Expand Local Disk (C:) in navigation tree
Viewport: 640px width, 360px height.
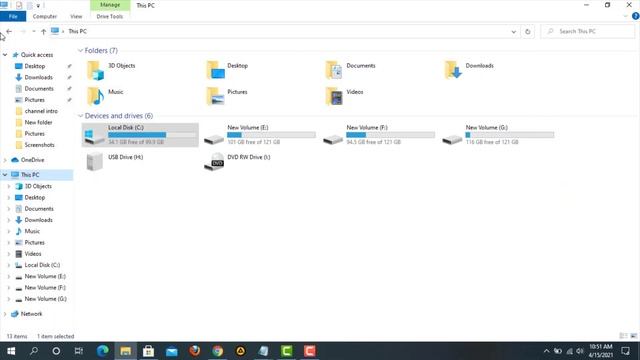pos(9,265)
